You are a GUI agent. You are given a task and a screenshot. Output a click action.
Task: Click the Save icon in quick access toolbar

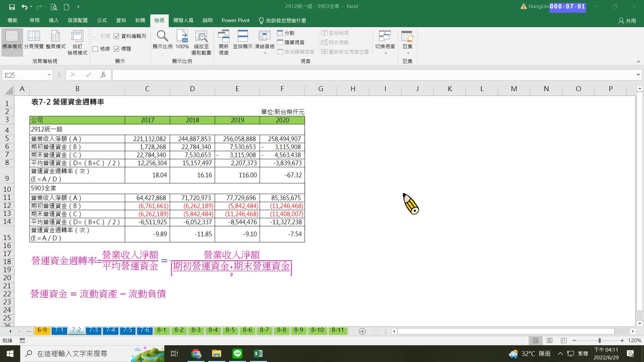click(x=12, y=7)
